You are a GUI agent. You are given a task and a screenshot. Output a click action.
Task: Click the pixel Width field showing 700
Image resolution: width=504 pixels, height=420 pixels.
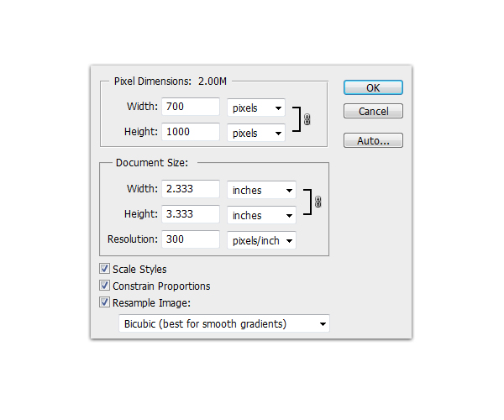pos(191,108)
